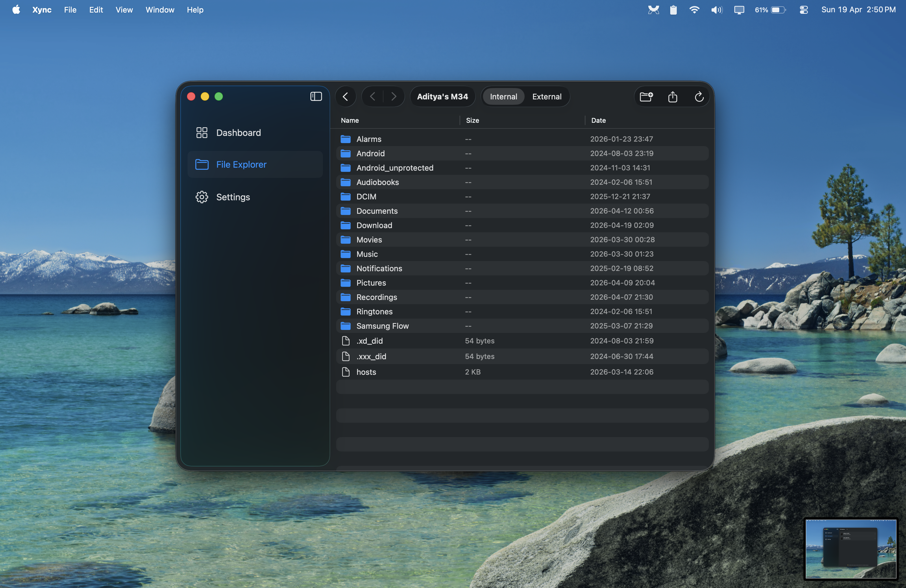The image size is (906, 588).
Task: Click date '2025-12-21 21:37'
Action: point(620,197)
